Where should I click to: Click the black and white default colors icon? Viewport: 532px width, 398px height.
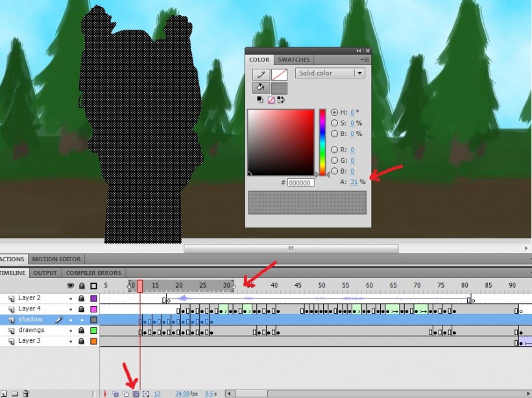coord(260,100)
